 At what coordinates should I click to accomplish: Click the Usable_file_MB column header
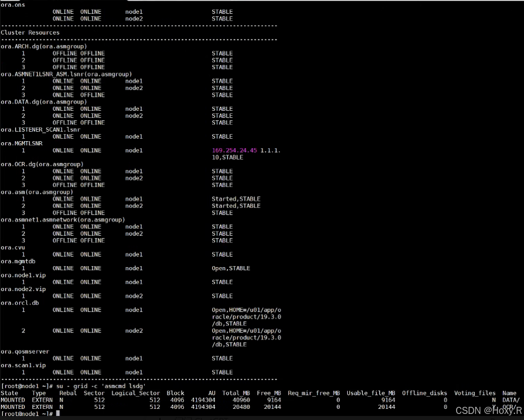[x=371, y=393]
